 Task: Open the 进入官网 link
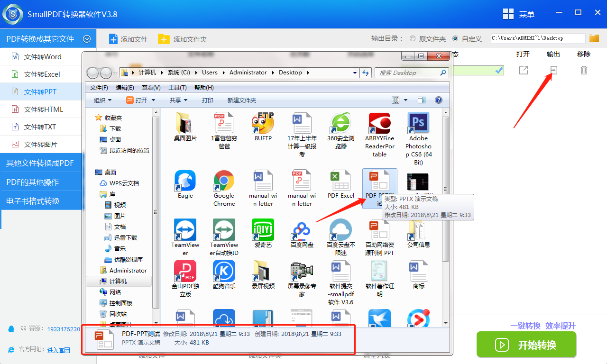59,350
